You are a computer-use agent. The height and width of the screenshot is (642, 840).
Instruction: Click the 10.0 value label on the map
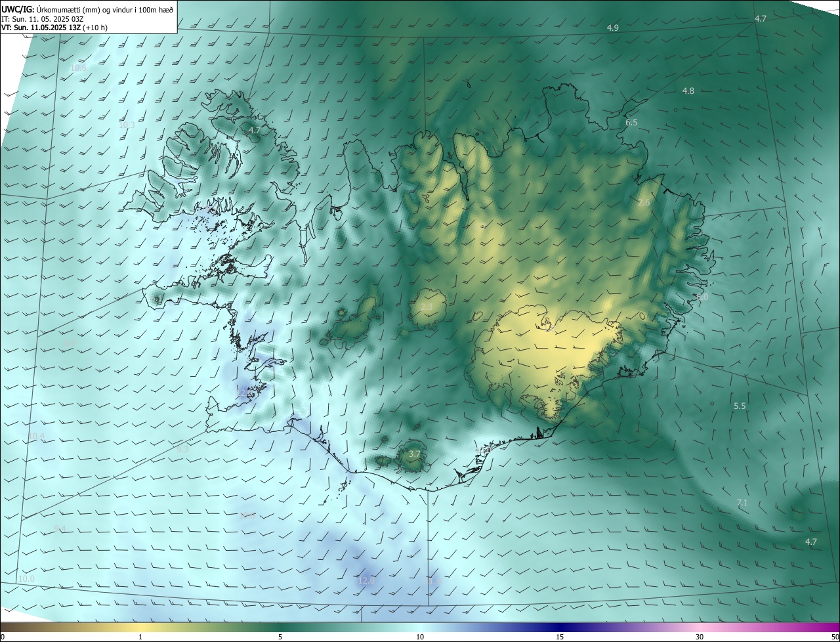click(26, 578)
